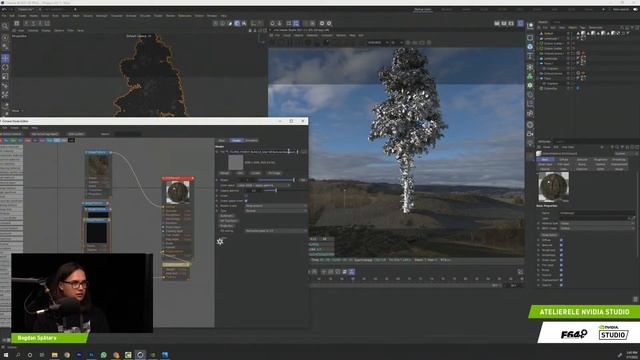Screen dimensions: 640x360
Task: Open the Windows Start menu
Action: pos(6,355)
